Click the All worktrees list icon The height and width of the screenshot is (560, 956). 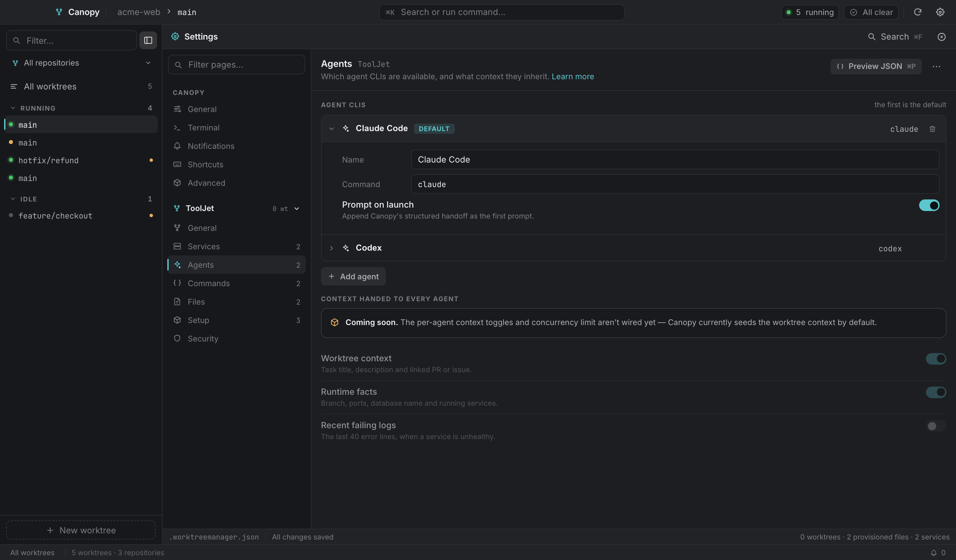(x=14, y=86)
